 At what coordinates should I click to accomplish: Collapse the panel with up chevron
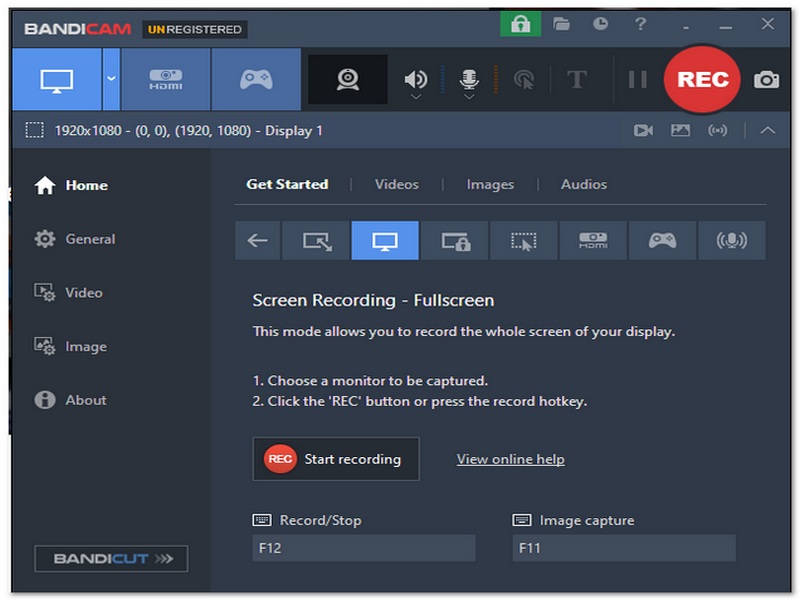pyautogui.click(x=767, y=131)
